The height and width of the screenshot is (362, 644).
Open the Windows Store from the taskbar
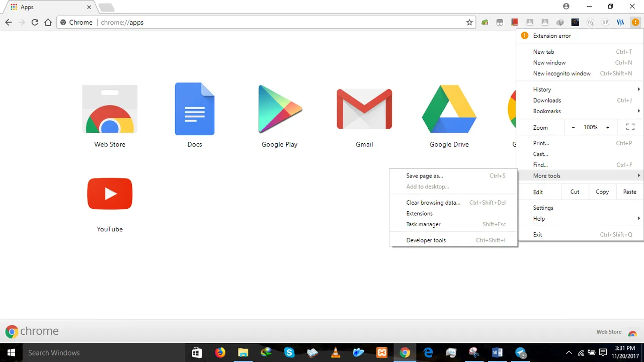pos(197,352)
